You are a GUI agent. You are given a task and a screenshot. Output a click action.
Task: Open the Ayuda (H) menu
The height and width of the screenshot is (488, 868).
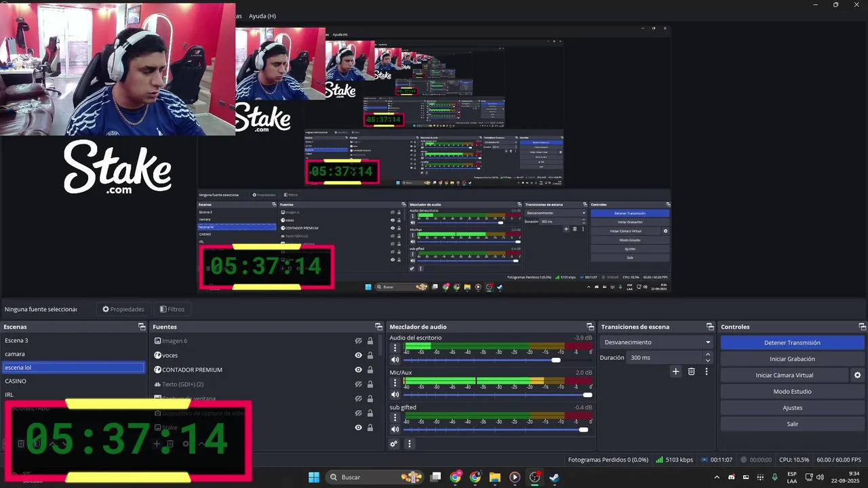click(x=262, y=16)
